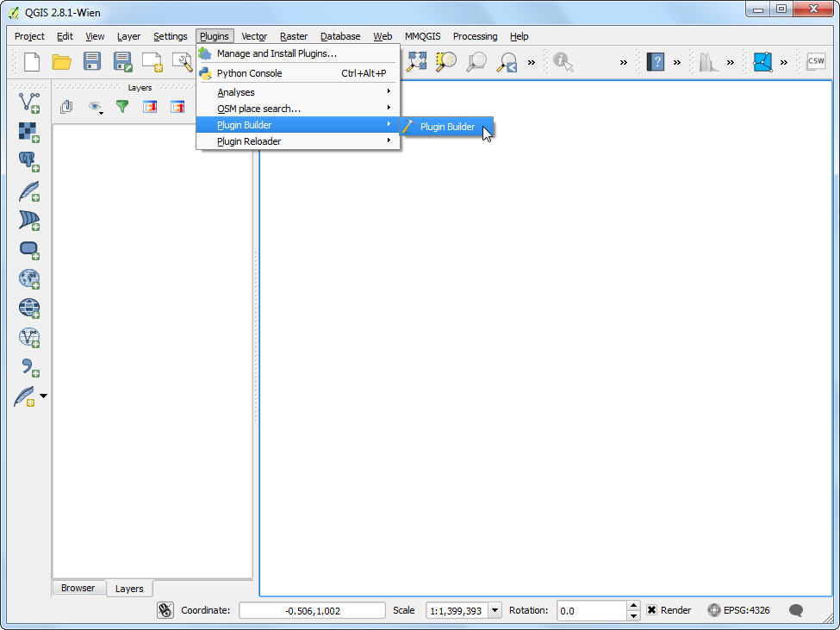This screenshot has height=630, width=840.
Task: Select Python Console from Plugins menu
Action: pos(298,73)
